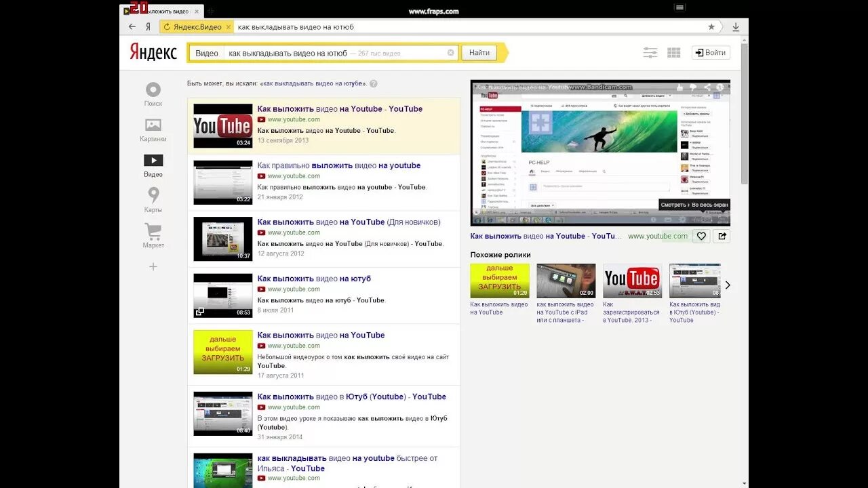Click result count text 267 тыс видео
The height and width of the screenshot is (488, 868).
pos(379,53)
